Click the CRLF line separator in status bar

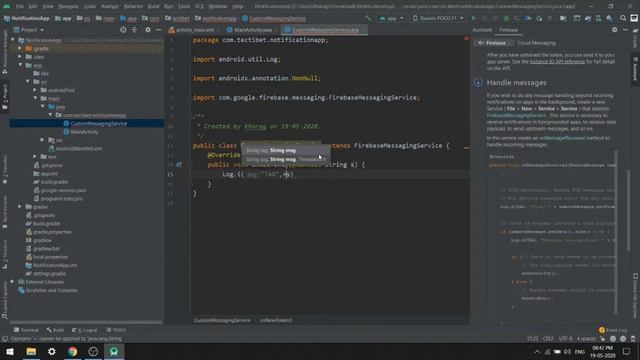[548, 339]
